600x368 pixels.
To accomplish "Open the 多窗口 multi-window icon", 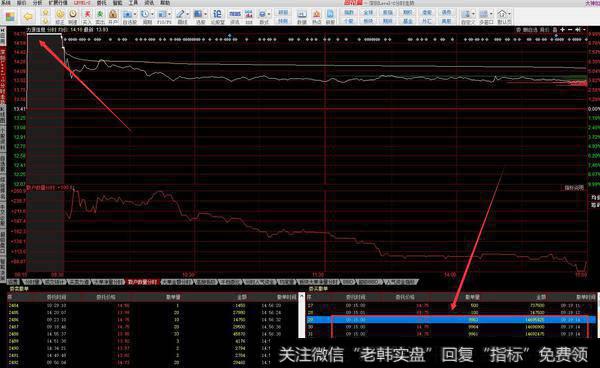I will [484, 14].
